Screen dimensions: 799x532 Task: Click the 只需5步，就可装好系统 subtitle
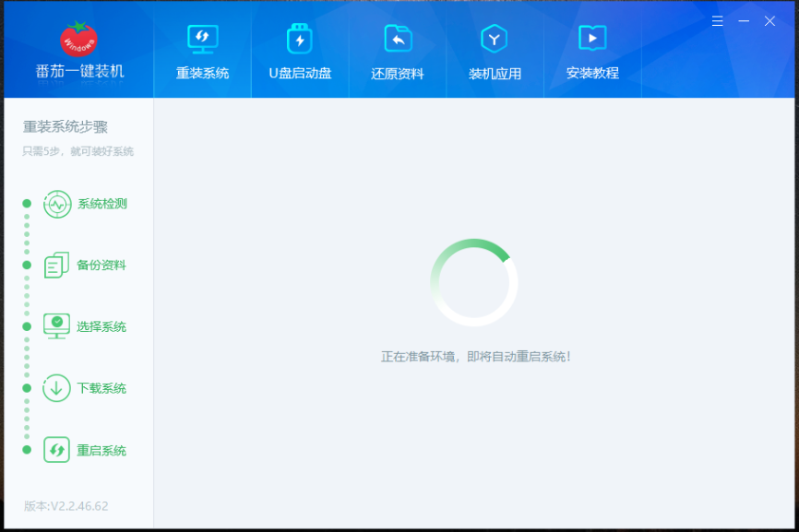[x=78, y=151]
